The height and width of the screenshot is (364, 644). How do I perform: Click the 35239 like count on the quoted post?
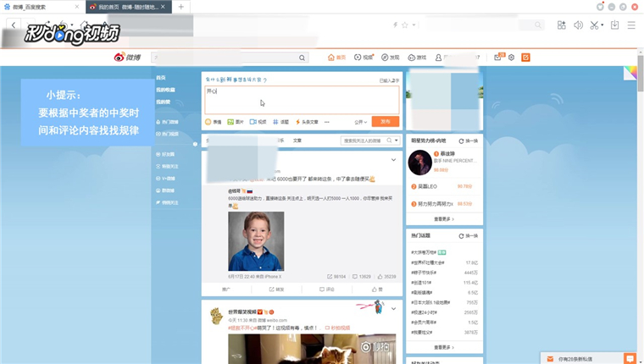pos(387,277)
